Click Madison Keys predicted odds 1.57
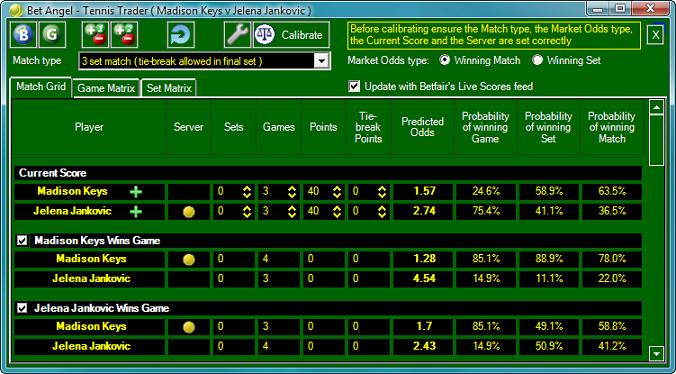The image size is (676, 374). (x=422, y=192)
